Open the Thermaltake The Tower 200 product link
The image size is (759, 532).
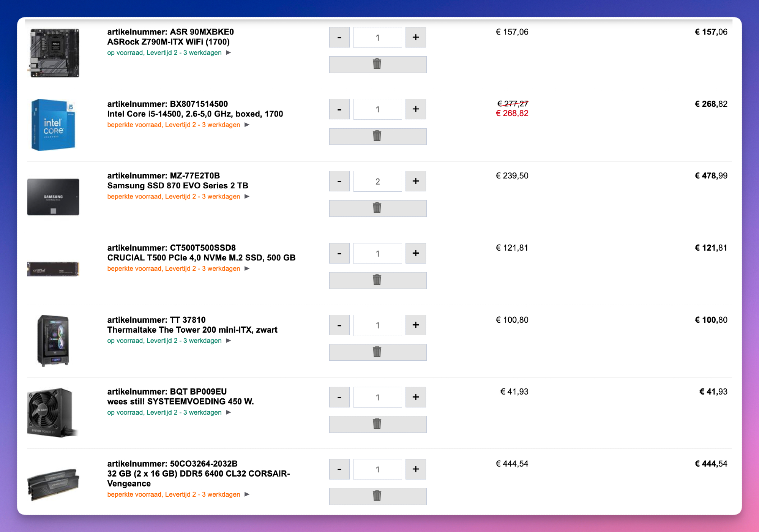point(192,330)
